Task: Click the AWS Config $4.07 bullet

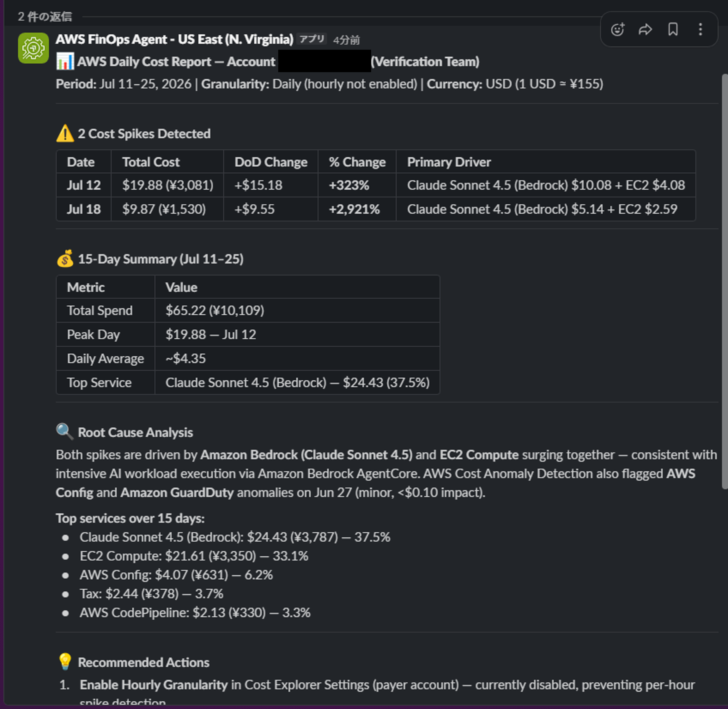Action: point(176,575)
